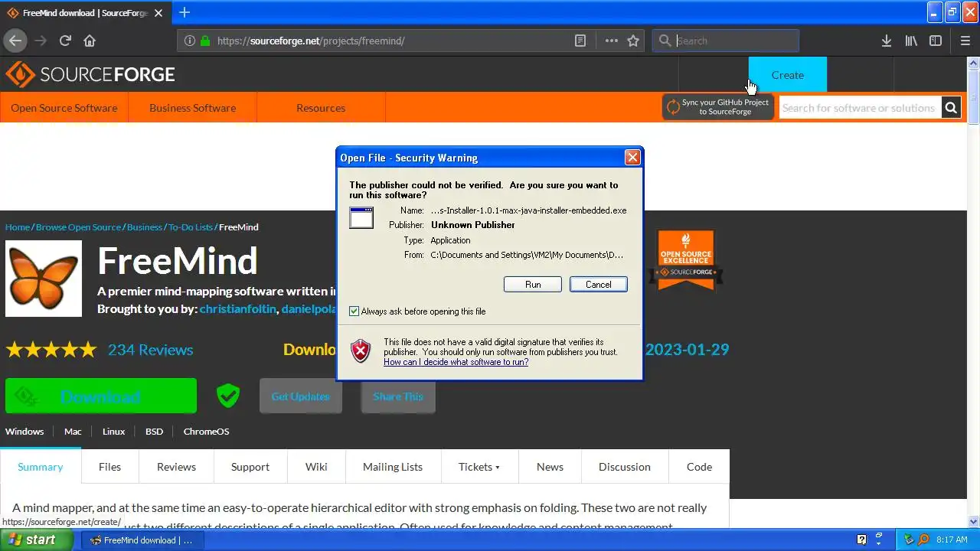Click the FreeMind butterfly logo

pyautogui.click(x=44, y=279)
